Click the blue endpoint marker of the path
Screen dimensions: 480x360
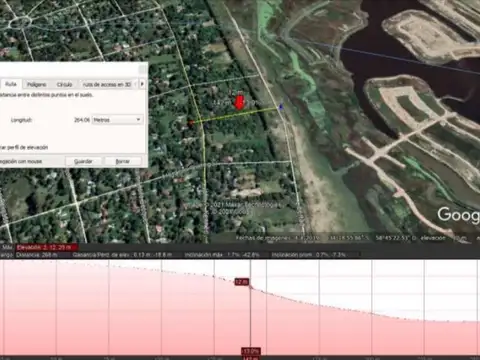tap(281, 107)
